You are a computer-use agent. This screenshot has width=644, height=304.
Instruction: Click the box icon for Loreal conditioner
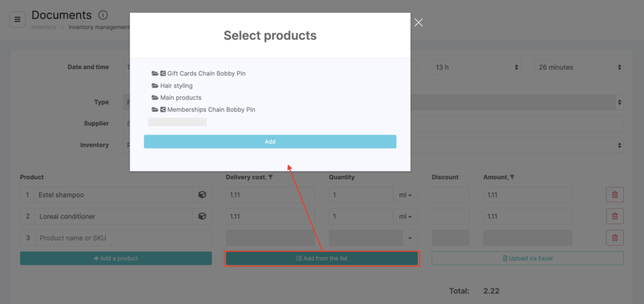202,217
